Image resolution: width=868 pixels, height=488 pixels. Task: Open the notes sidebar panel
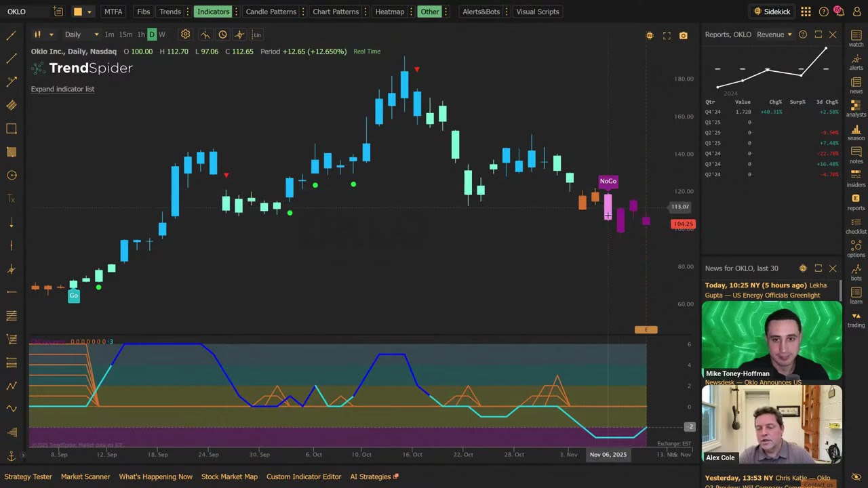pyautogui.click(x=856, y=155)
